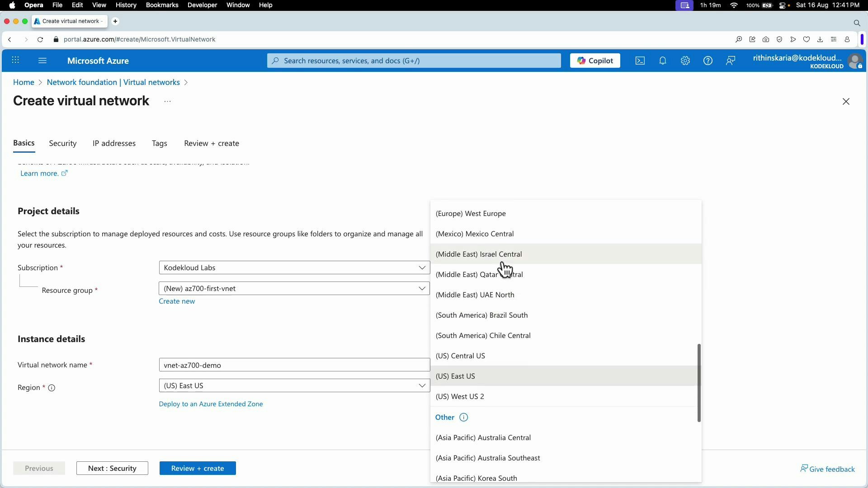Open the Azure help icon
The height and width of the screenshot is (488, 868).
pos(708,60)
